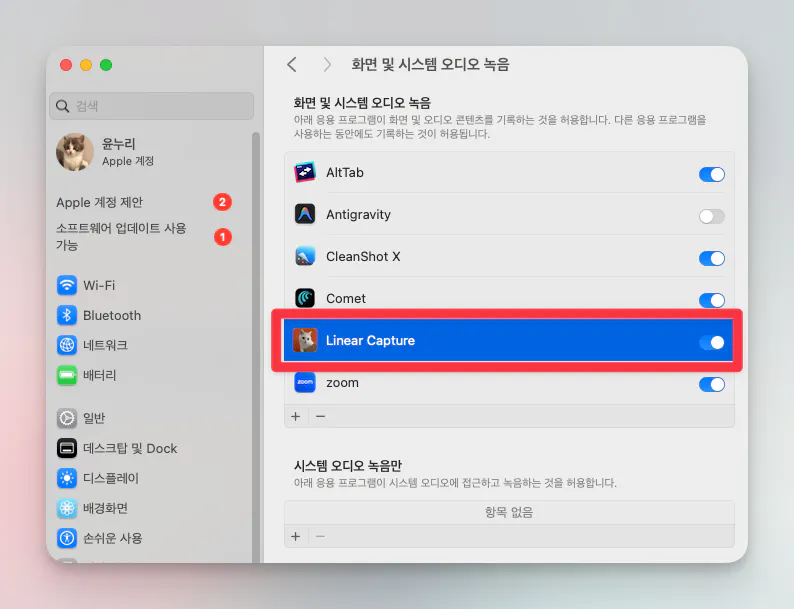Go back with the left chevron
This screenshot has height=609, width=794.
tap(292, 64)
